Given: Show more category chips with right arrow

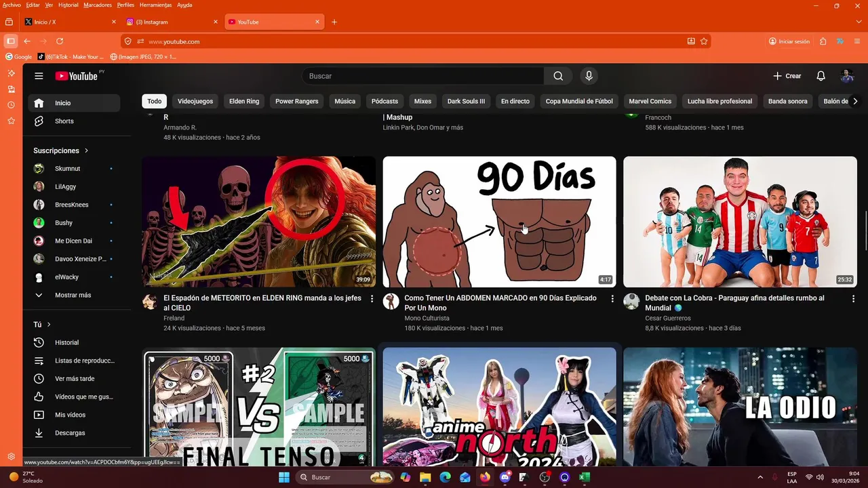Looking at the screenshot, I should coord(854,101).
